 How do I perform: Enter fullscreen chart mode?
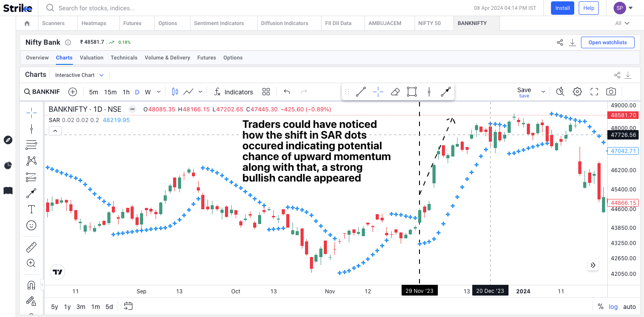[x=594, y=92]
